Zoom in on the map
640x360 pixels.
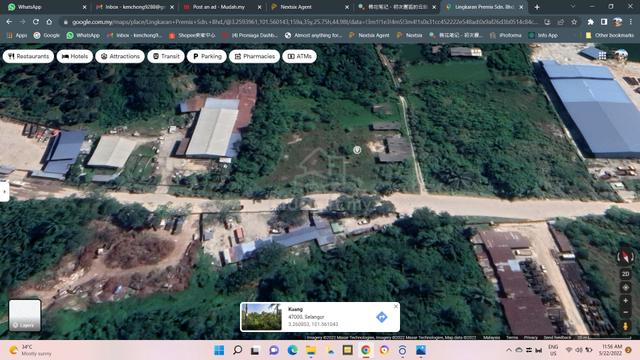coord(625,301)
